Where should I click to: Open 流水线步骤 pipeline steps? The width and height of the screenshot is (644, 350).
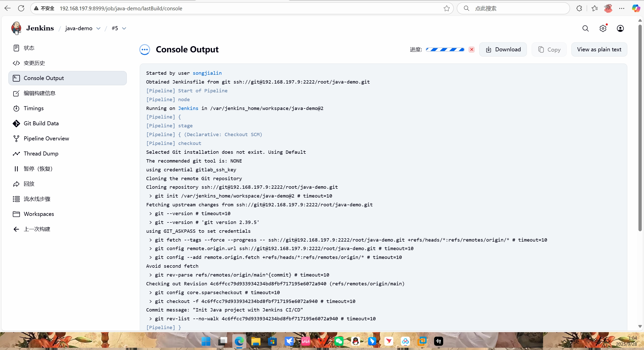[x=67, y=199]
